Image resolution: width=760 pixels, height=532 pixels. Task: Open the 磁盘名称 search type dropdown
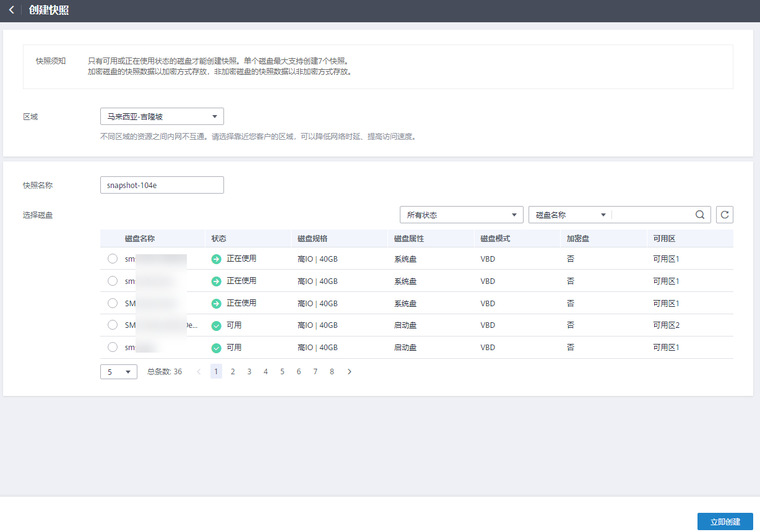point(570,215)
